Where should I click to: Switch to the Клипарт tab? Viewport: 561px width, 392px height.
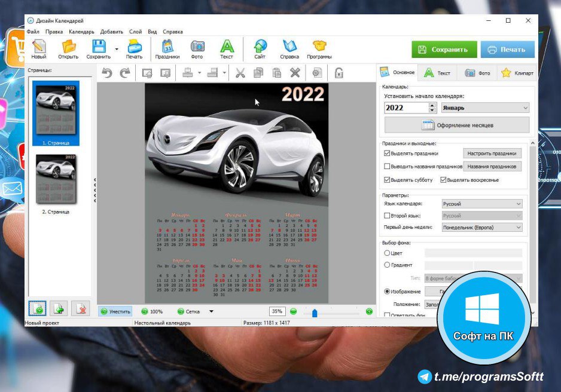click(517, 73)
